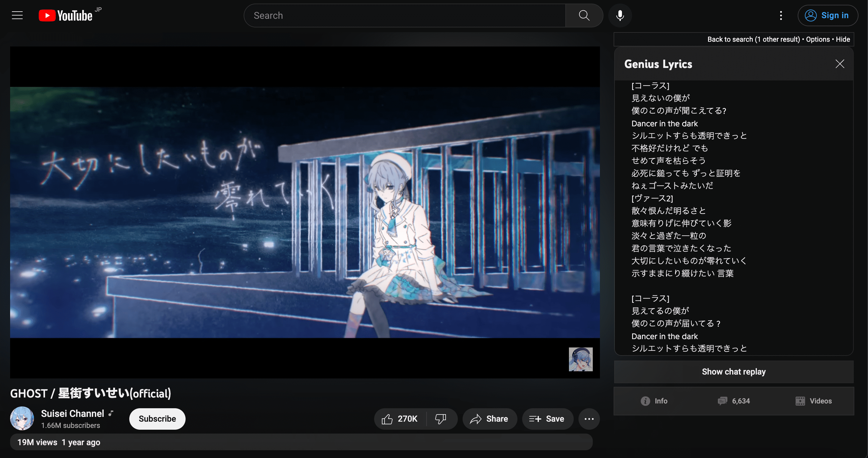
Task: Close the Genius Lyrics panel
Action: (840, 64)
